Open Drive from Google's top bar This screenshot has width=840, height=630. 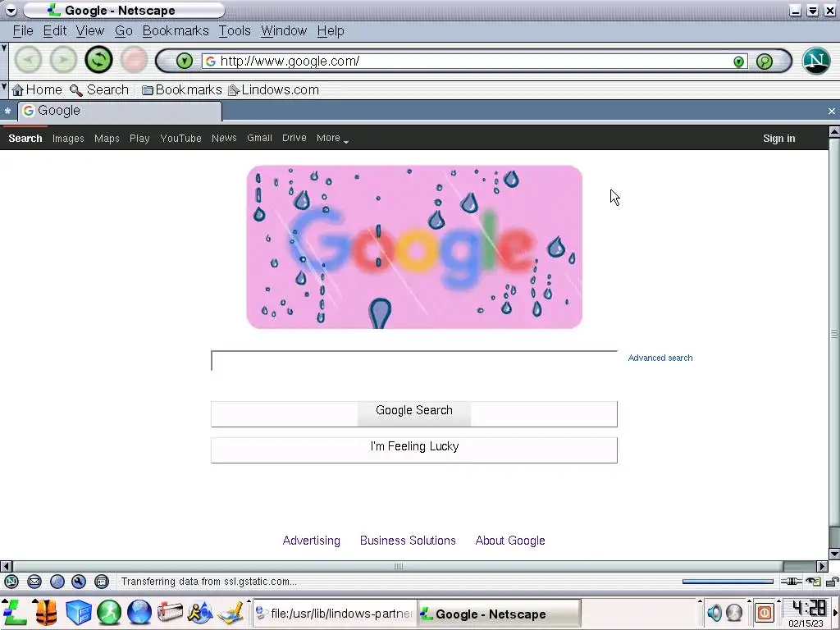(x=294, y=138)
